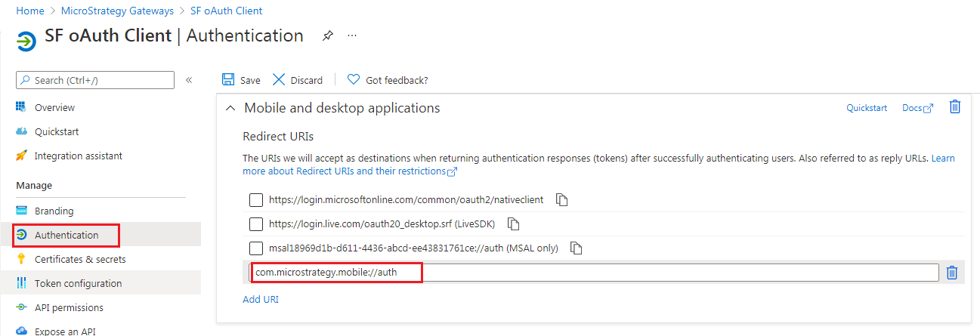Pin the SF oAuth Client page

pyautogui.click(x=327, y=35)
